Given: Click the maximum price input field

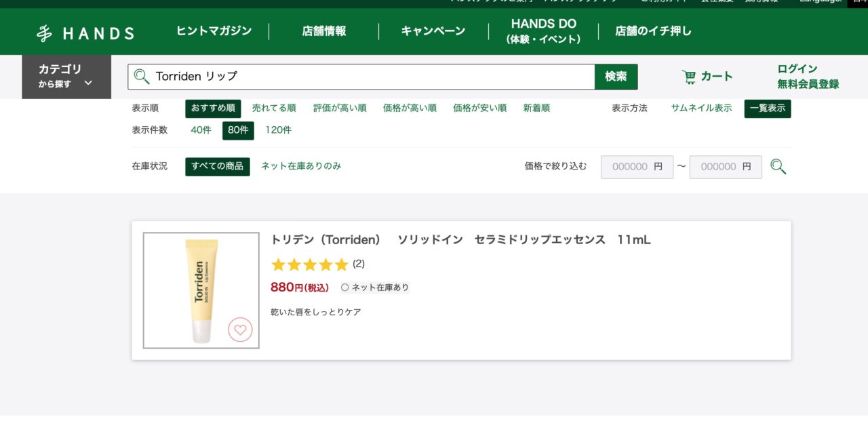Looking at the screenshot, I should (726, 167).
